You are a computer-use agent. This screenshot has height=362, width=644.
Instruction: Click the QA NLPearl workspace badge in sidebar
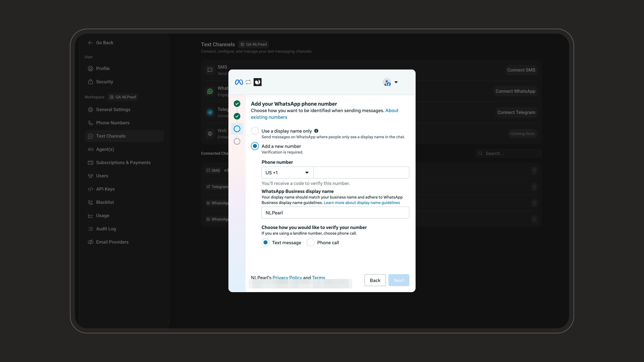[x=123, y=97]
